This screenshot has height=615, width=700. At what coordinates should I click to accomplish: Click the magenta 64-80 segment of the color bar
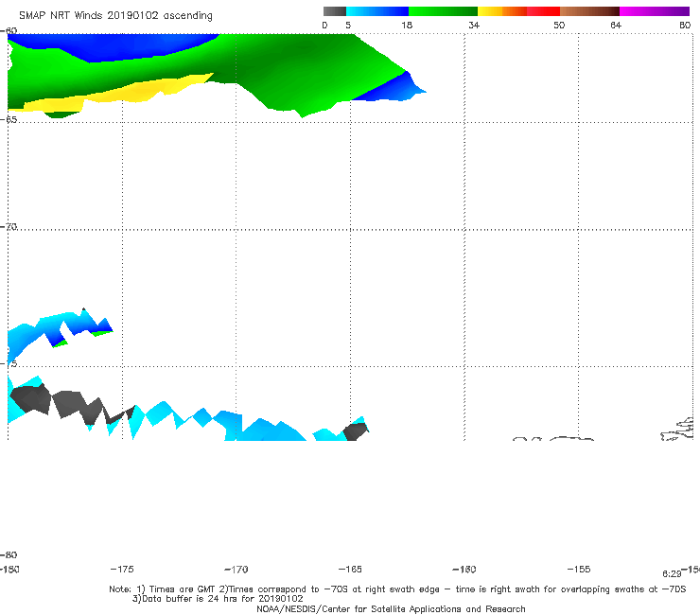pyautogui.click(x=655, y=11)
